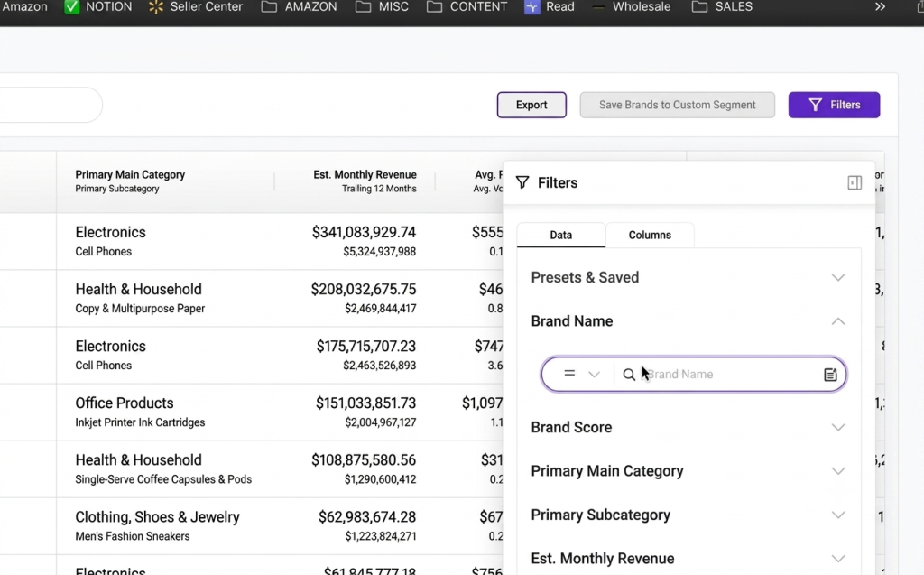Viewport: 924px width, 575px height.
Task: Switch to the Data tab
Action: point(561,235)
